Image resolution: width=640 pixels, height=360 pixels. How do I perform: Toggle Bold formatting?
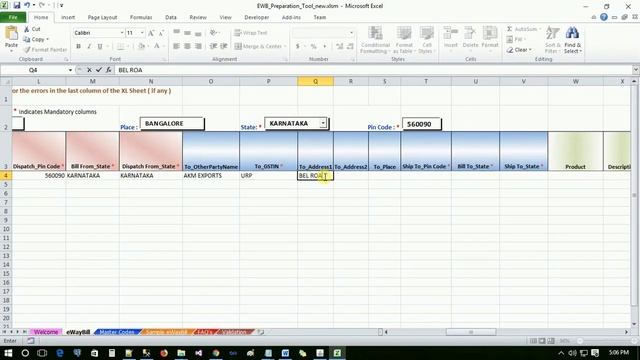click(78, 47)
